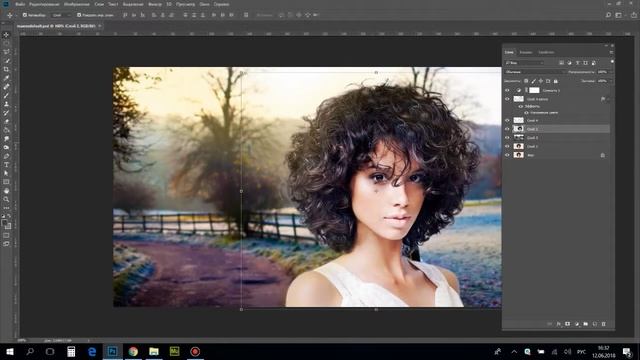Screen dimensions: 640x360
Task: Select the Path Selection tool
Action: pyautogui.click(x=6, y=173)
